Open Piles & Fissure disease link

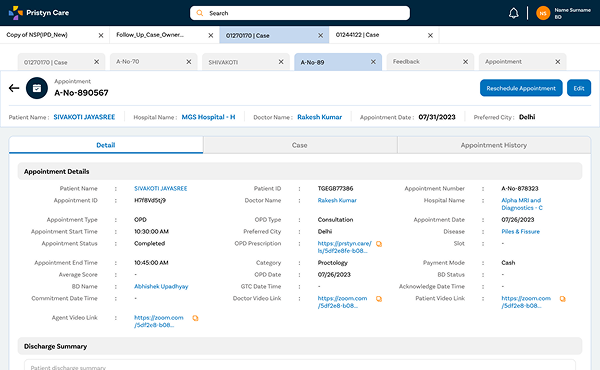pyautogui.click(x=520, y=232)
